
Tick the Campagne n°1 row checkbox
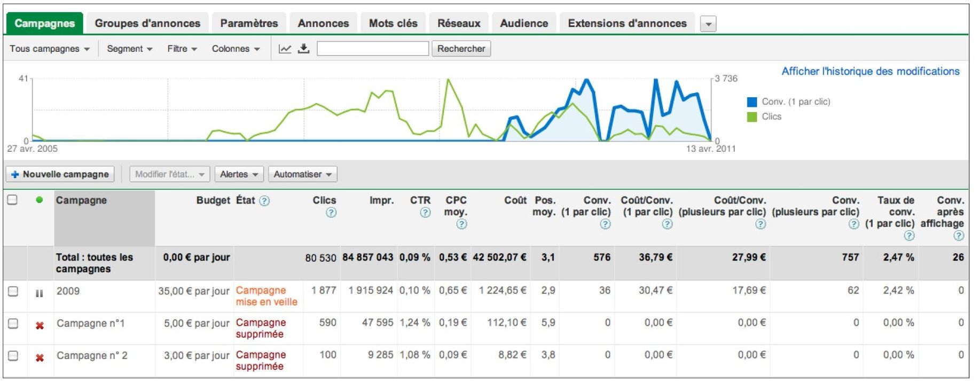click(13, 323)
